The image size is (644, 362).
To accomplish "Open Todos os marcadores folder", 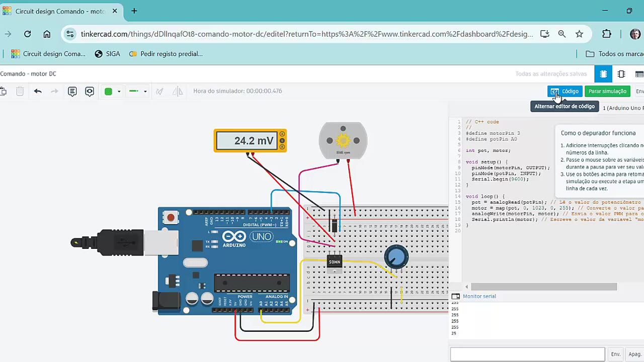I will point(615,54).
